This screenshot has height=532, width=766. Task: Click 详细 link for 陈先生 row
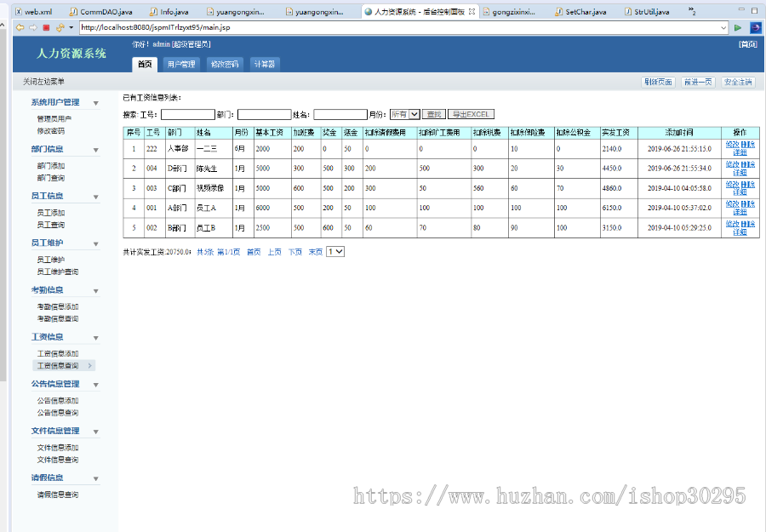tap(740, 172)
